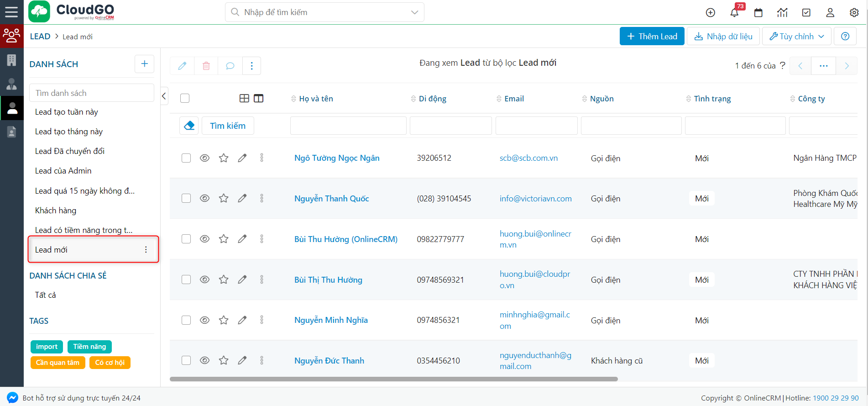Toggle the select all leads checkbox

[185, 98]
